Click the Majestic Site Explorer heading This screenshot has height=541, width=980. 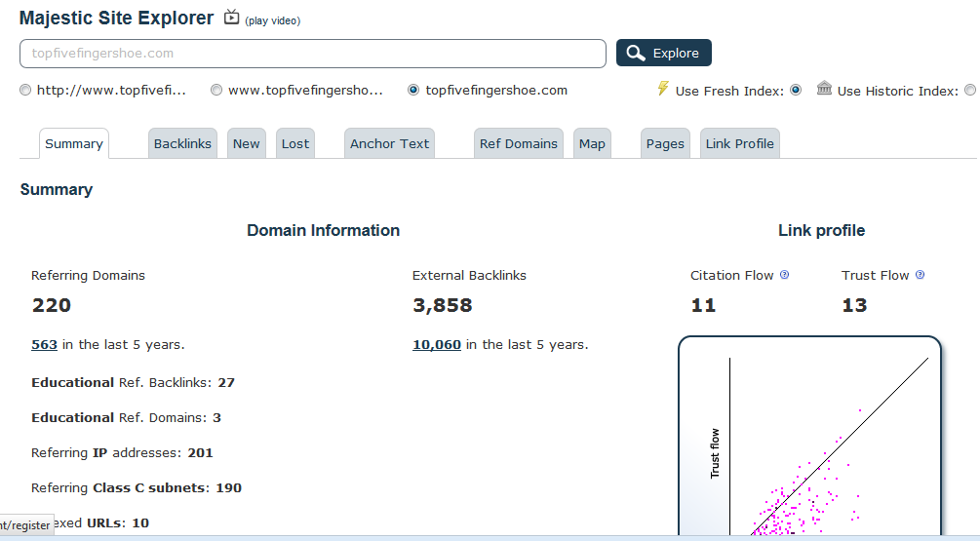point(116,19)
